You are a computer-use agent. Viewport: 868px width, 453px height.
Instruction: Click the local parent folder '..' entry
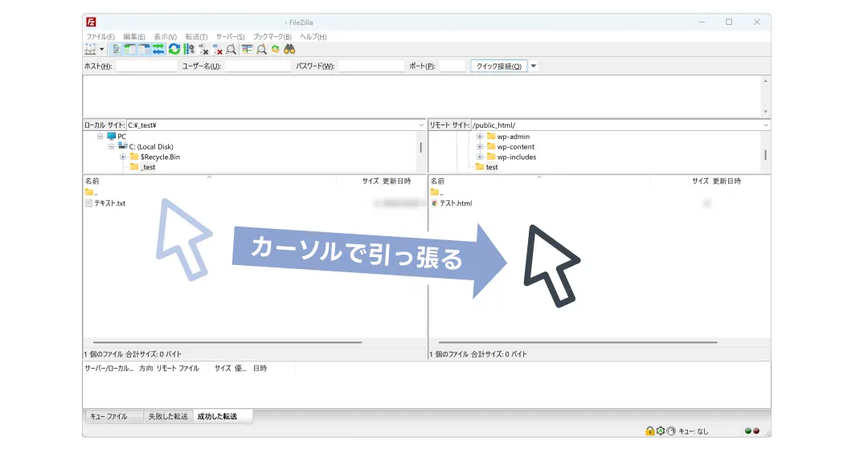pos(92,193)
